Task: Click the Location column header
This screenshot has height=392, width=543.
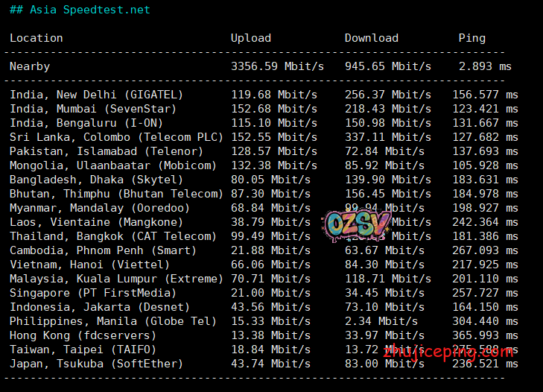Action: tap(36, 38)
